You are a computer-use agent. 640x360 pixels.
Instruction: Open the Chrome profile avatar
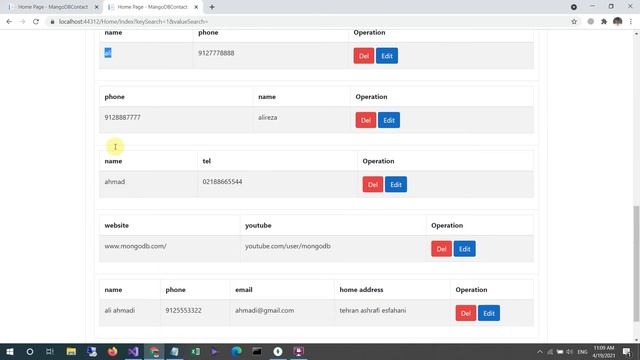click(x=618, y=22)
